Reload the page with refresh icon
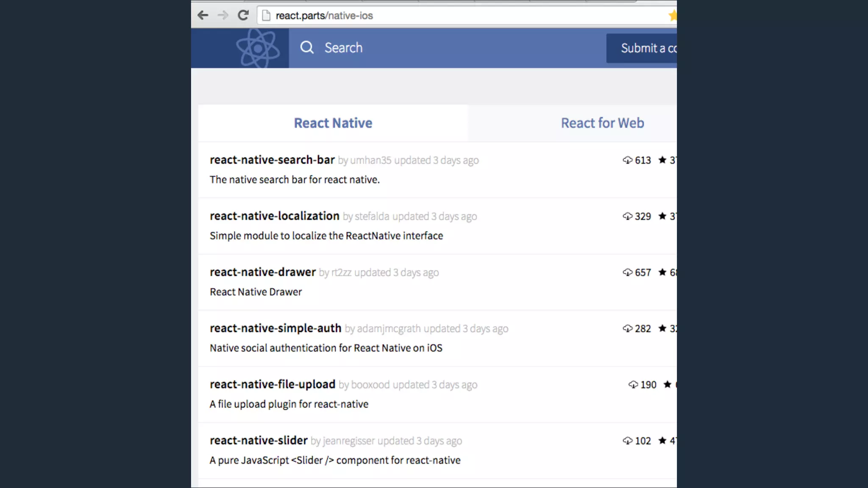Viewport: 868px width, 488px height. 243,16
